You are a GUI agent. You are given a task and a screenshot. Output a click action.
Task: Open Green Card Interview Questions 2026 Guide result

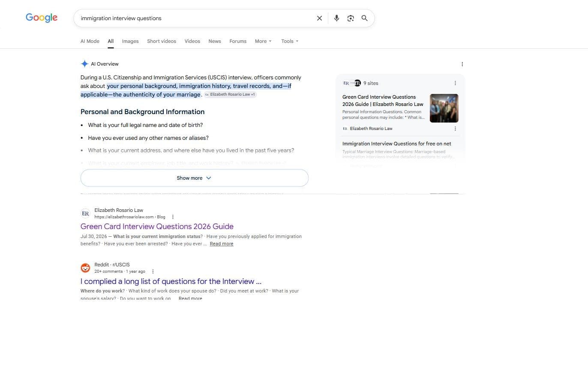pyautogui.click(x=157, y=226)
